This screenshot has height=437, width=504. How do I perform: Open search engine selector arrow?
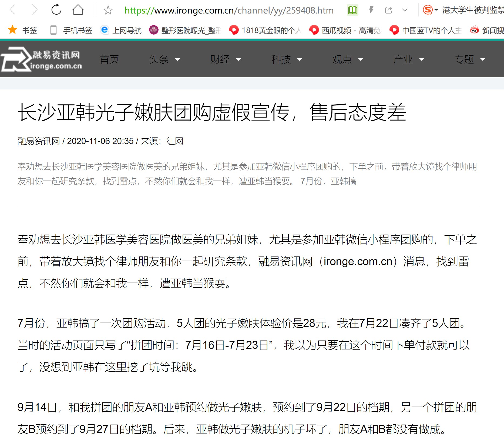pyautogui.click(x=436, y=10)
